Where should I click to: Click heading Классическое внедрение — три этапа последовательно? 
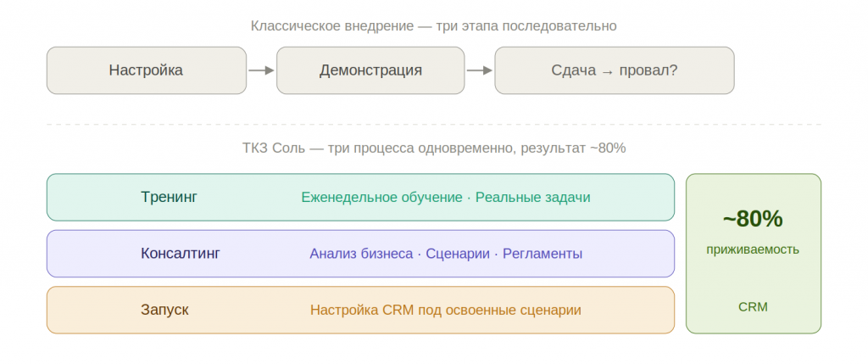click(x=433, y=26)
